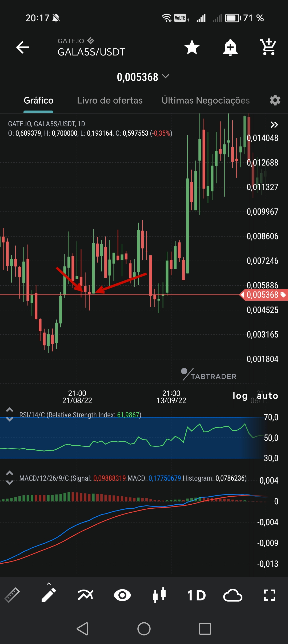Image resolution: width=288 pixels, height=644 pixels.
Task: Create a price alert with bell icon
Action: (x=230, y=48)
